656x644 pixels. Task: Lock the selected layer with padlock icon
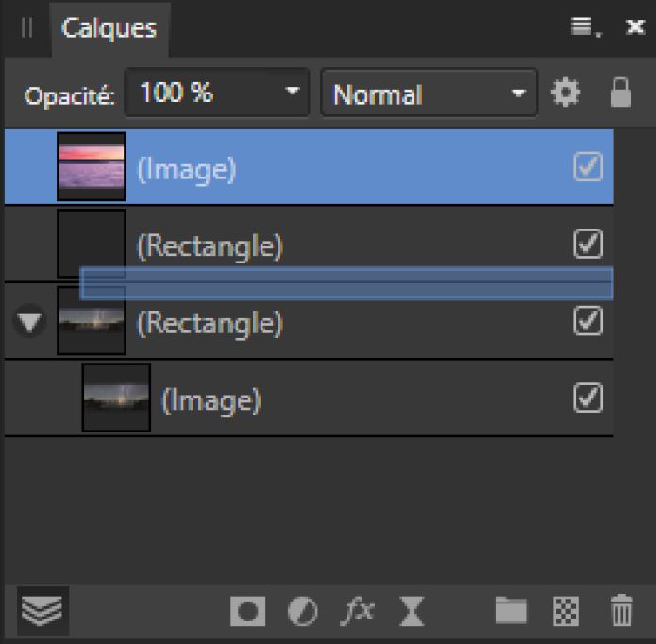619,93
